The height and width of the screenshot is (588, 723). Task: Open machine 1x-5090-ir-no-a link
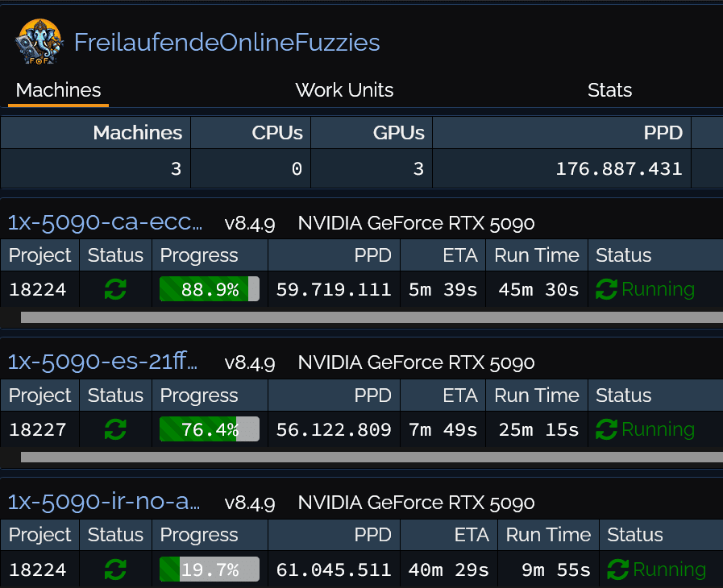[104, 503]
